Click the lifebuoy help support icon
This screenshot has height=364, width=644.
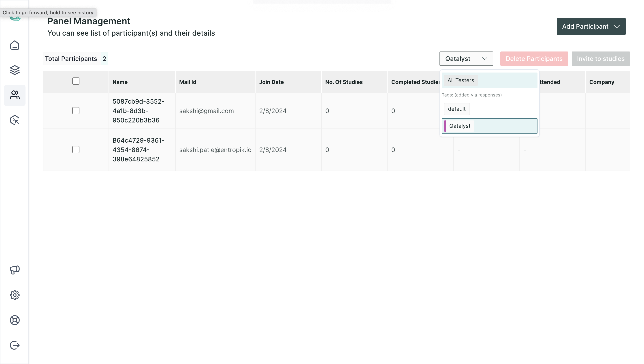(15, 320)
